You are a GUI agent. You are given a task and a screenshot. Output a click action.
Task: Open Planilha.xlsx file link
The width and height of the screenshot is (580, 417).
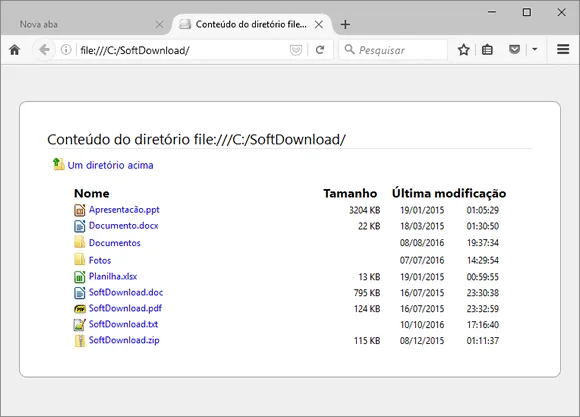[x=113, y=276]
